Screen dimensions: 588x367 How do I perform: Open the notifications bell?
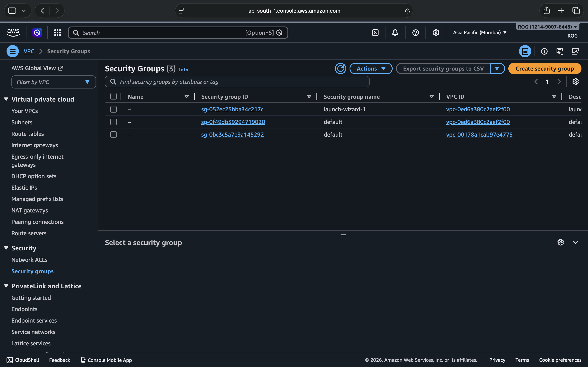pyautogui.click(x=395, y=33)
